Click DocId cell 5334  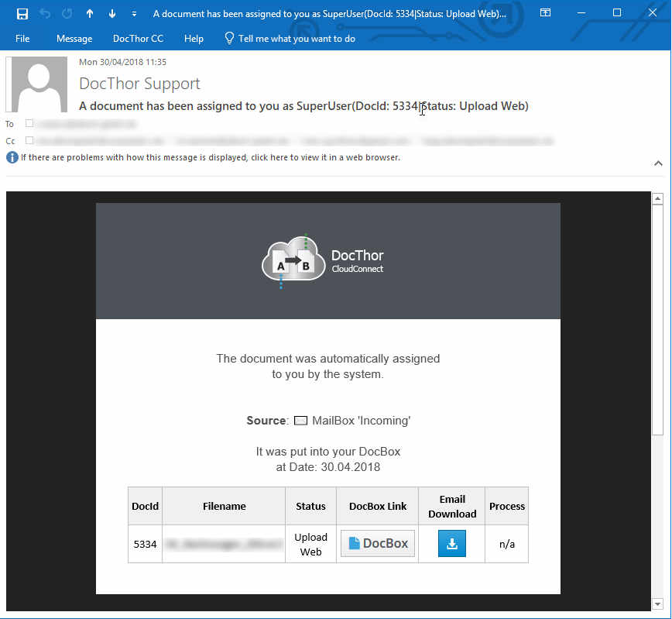tap(145, 544)
